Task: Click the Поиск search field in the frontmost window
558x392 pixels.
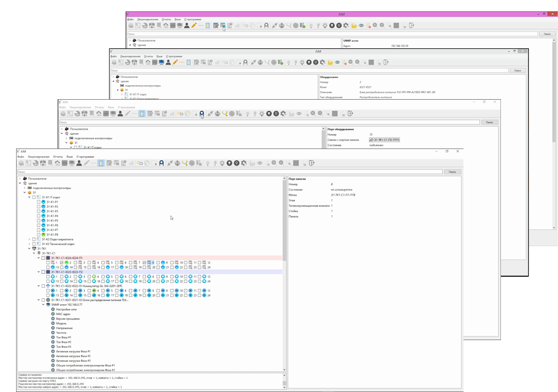Action: tap(228, 171)
